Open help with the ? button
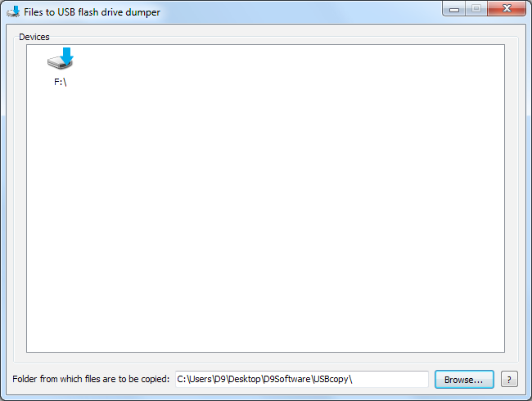The height and width of the screenshot is (401, 532). pyautogui.click(x=509, y=379)
